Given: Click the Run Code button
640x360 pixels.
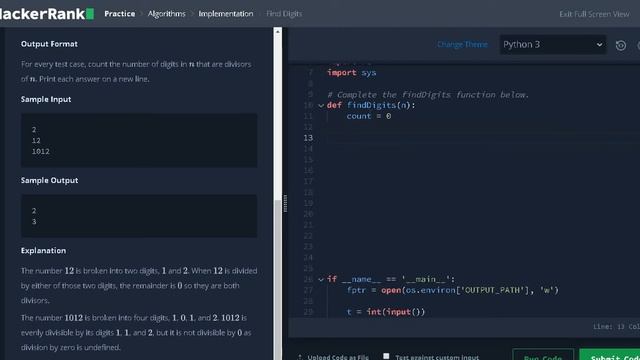Looking at the screenshot, I should (543, 355).
